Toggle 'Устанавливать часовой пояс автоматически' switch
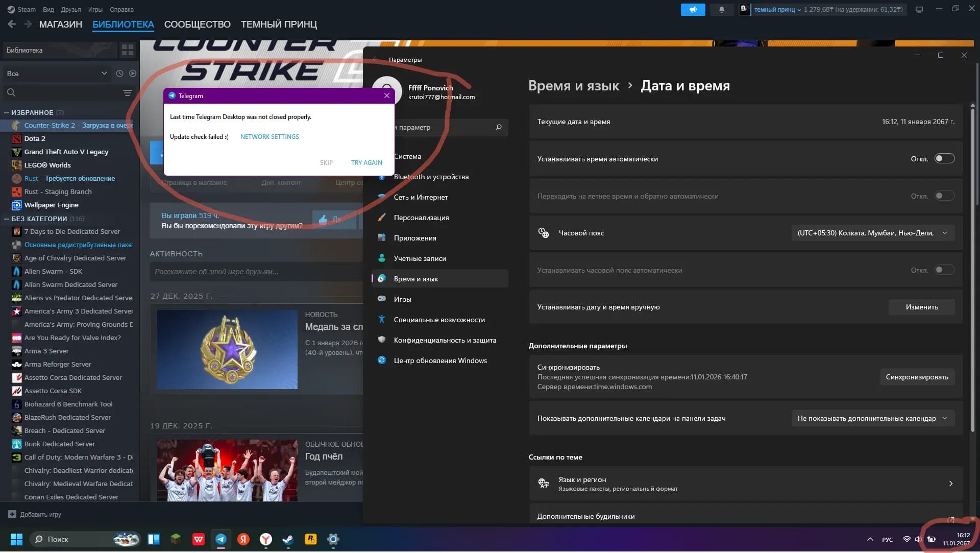Viewport: 980px width, 553px height. (944, 270)
